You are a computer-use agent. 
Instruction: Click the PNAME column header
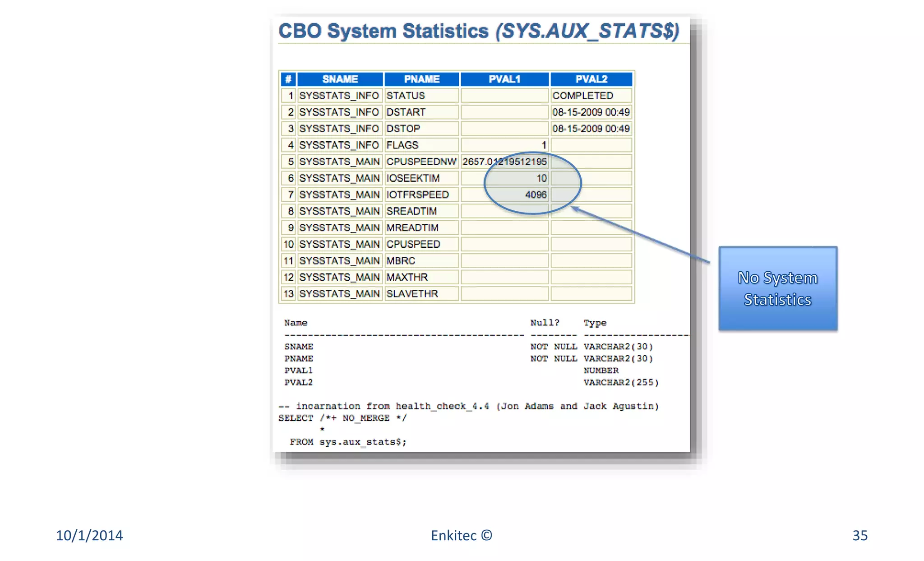pos(421,79)
